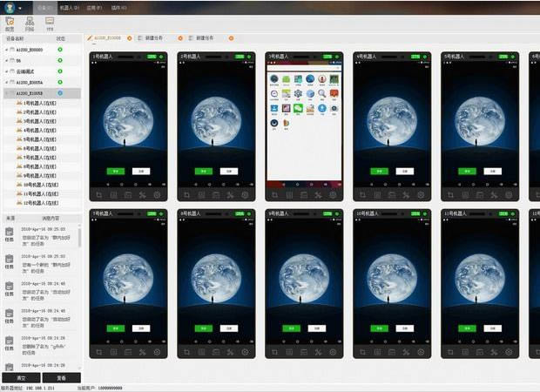Click the 查看 button below the message list
Viewport: 540px width, 392px height.
(x=62, y=378)
